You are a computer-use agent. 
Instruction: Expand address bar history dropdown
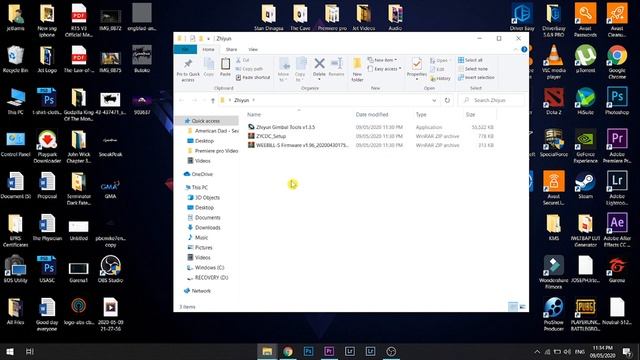click(434, 100)
